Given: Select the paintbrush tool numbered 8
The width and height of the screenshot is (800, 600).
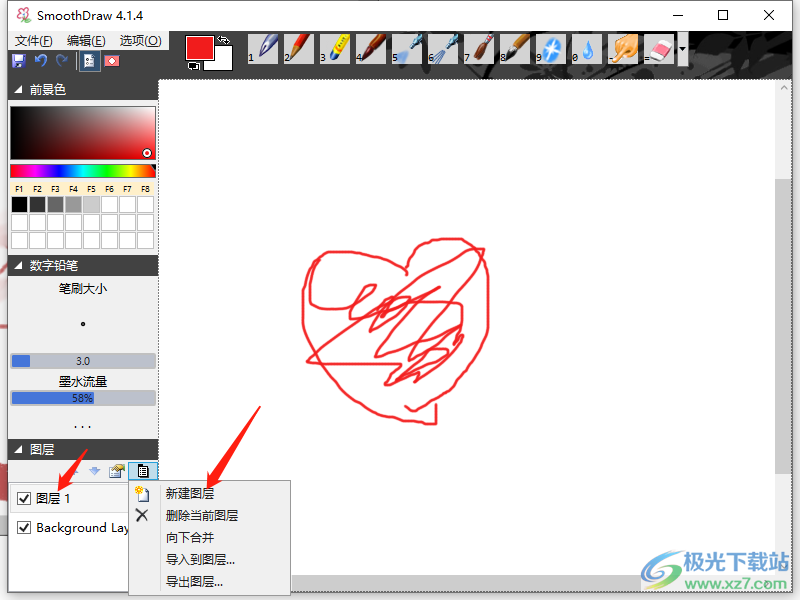Looking at the screenshot, I should (515, 49).
